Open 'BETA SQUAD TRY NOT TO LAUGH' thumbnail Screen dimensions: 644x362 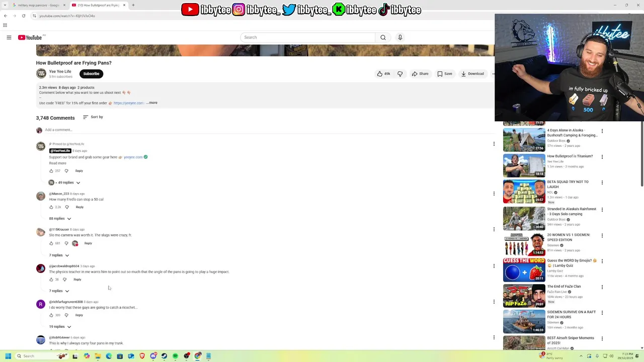coord(524,191)
